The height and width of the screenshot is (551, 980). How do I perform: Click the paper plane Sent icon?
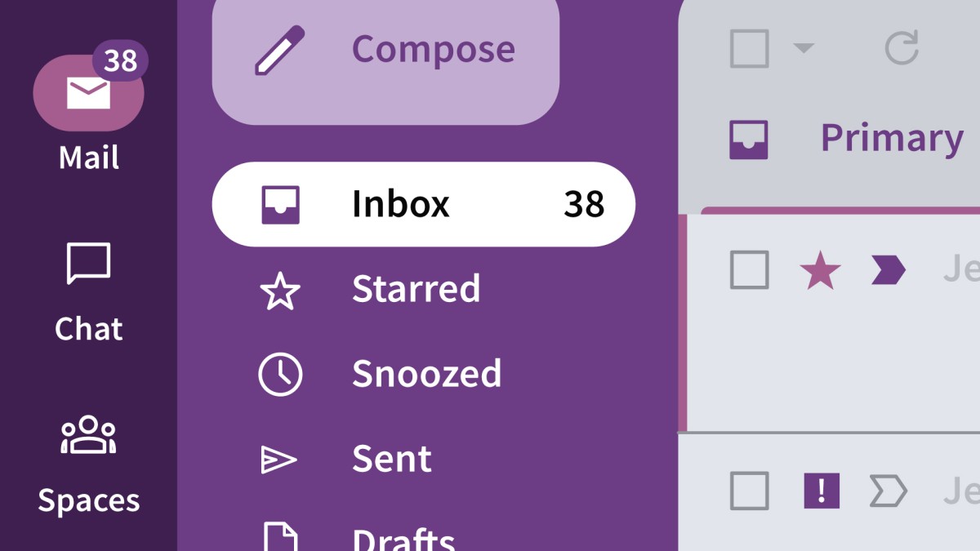[278, 460]
